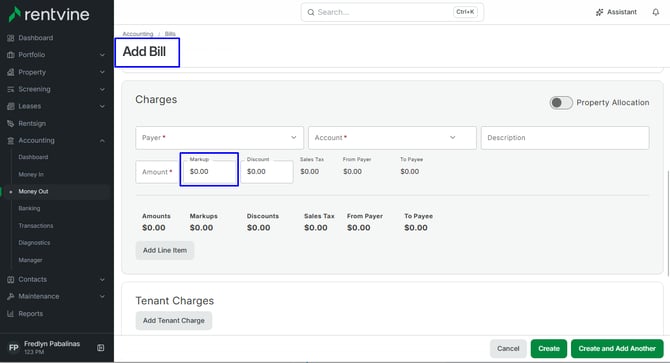Open the Payer dropdown
The image size is (670, 363).
[x=219, y=138]
